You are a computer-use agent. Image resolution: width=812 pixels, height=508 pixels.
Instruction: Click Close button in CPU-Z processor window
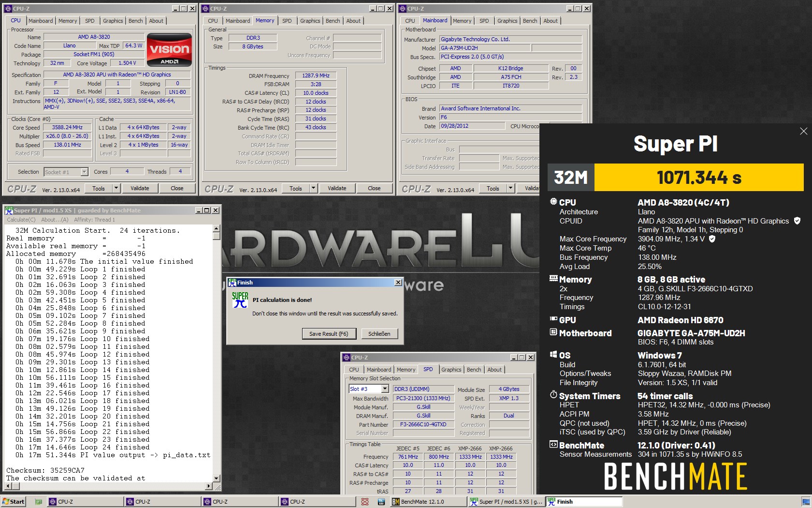point(177,188)
